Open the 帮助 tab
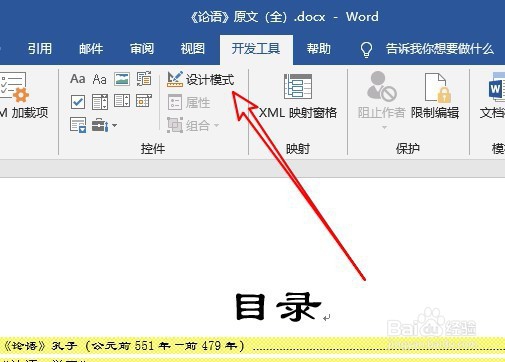Image resolution: width=505 pixels, height=362 pixels. click(318, 49)
